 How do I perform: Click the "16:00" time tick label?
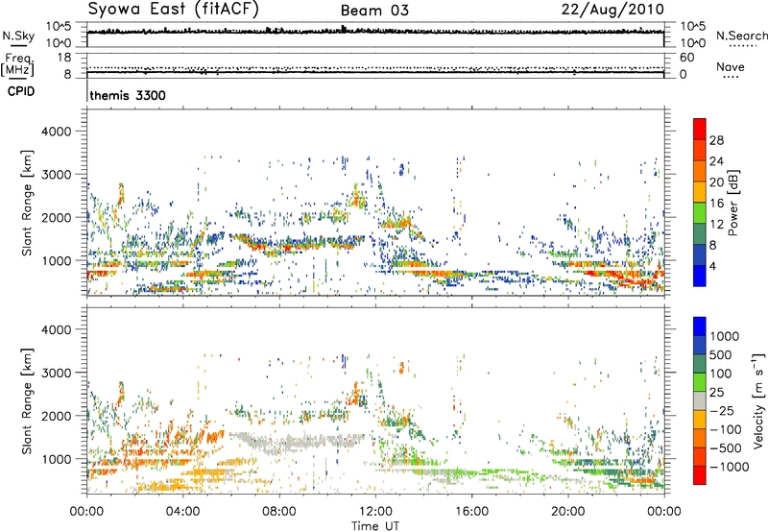click(x=471, y=512)
